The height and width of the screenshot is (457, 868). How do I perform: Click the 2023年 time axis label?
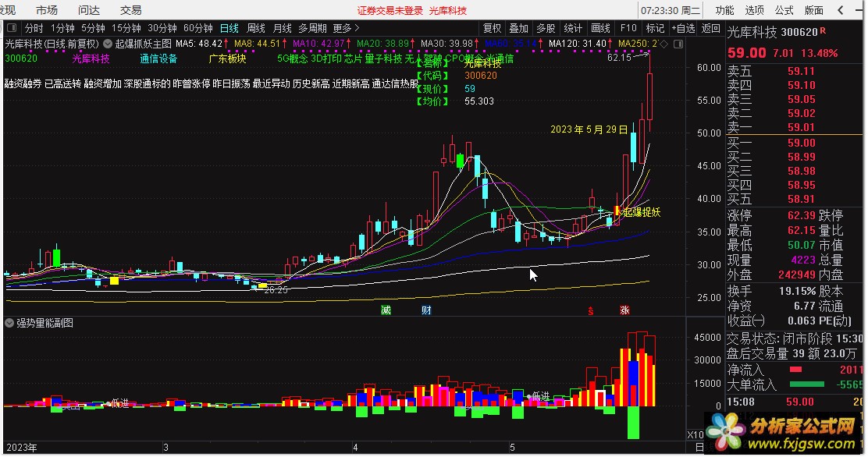click(x=22, y=447)
